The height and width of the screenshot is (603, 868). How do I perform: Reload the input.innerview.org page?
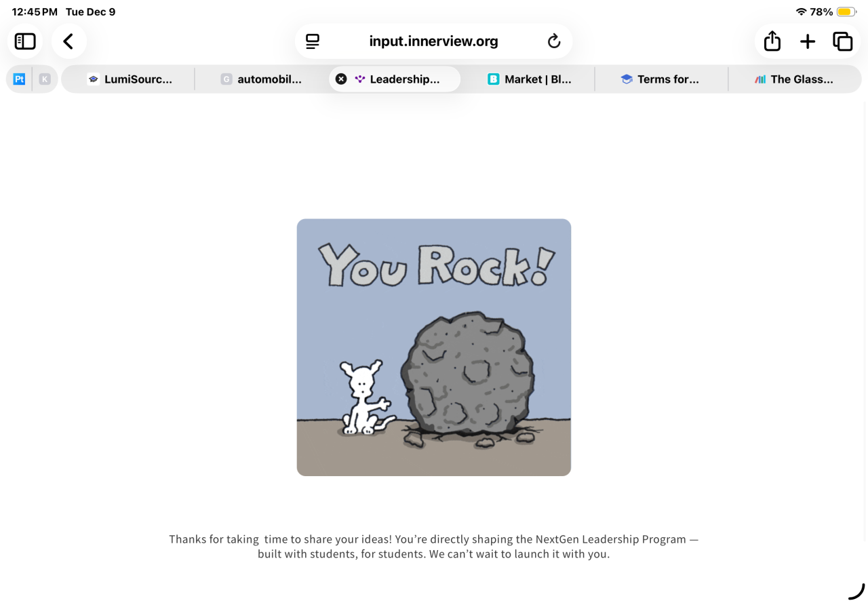tap(554, 41)
